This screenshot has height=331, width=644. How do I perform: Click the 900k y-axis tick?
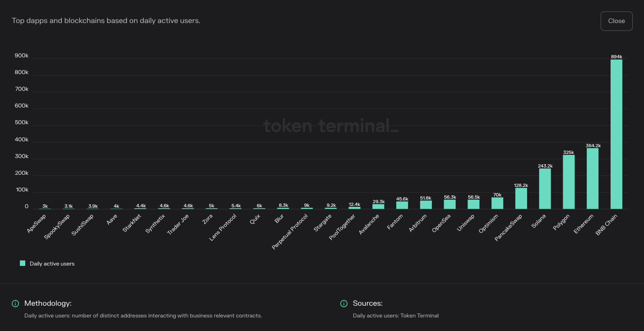point(22,56)
